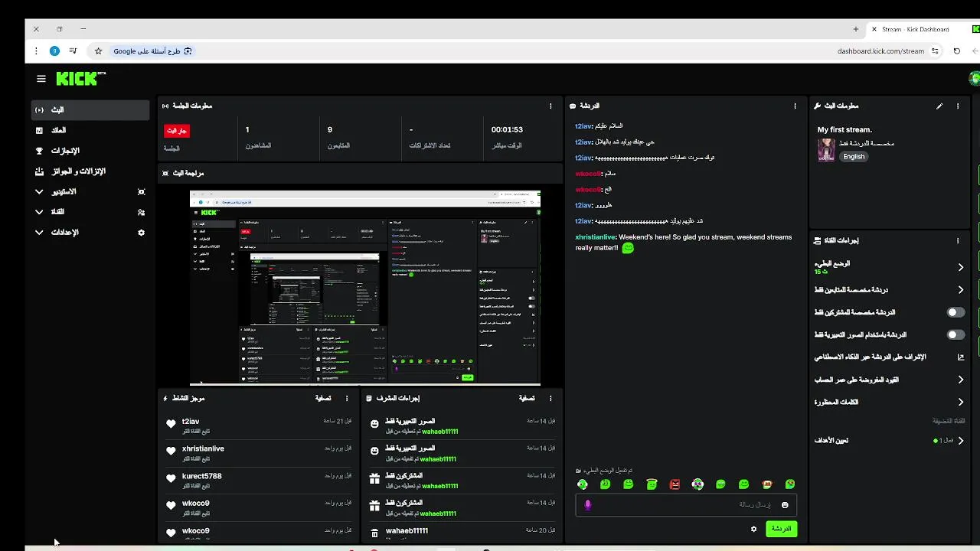Open xhristianlive username in chat

tap(596, 237)
